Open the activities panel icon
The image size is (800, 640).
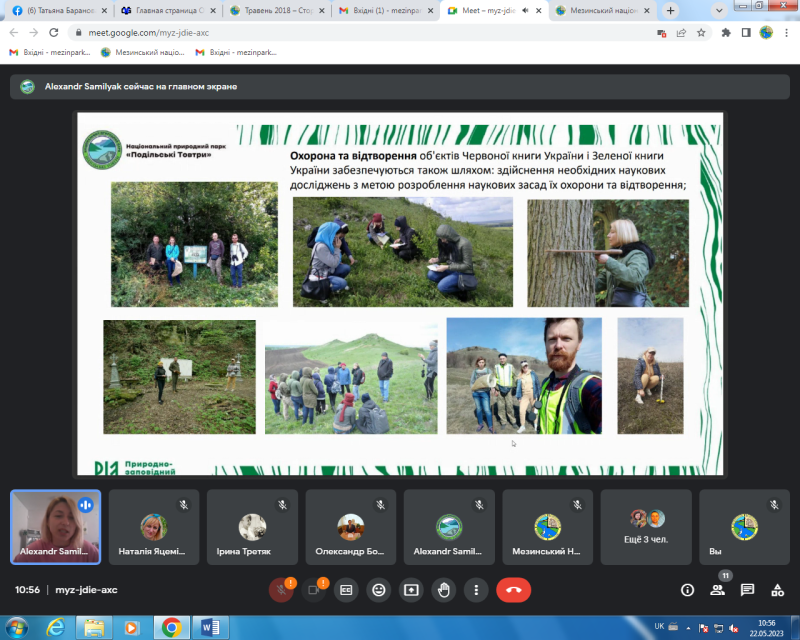click(x=777, y=590)
